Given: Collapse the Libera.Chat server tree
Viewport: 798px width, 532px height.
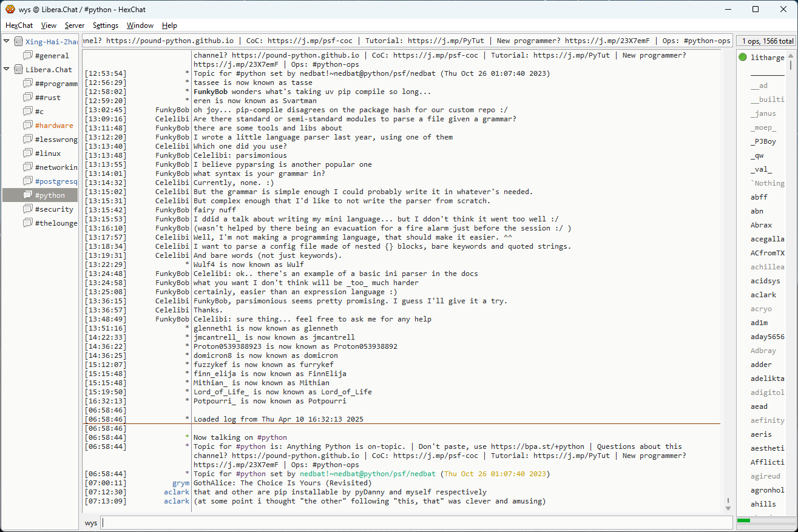Looking at the screenshot, I should (7, 70).
